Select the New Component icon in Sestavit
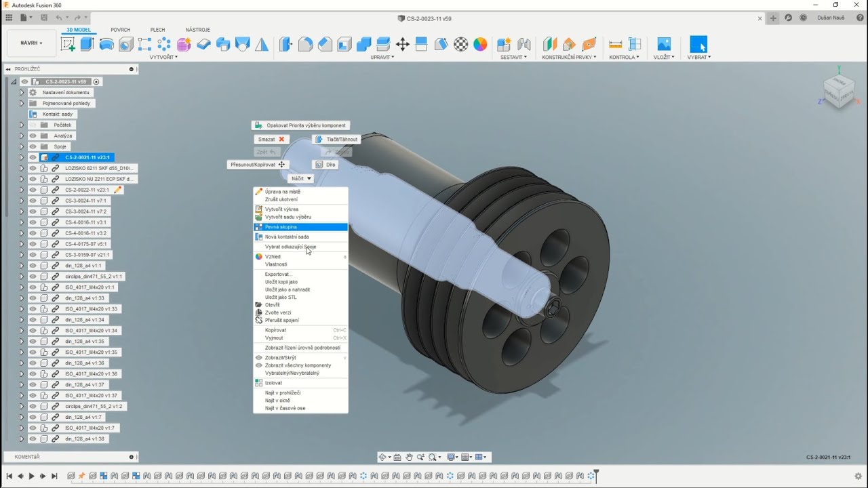 [x=504, y=45]
